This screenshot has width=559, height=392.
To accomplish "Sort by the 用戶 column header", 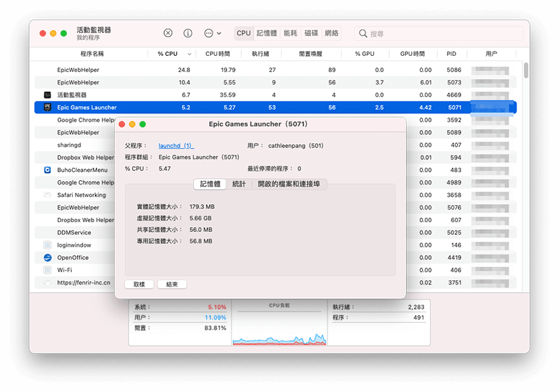I will (x=491, y=54).
